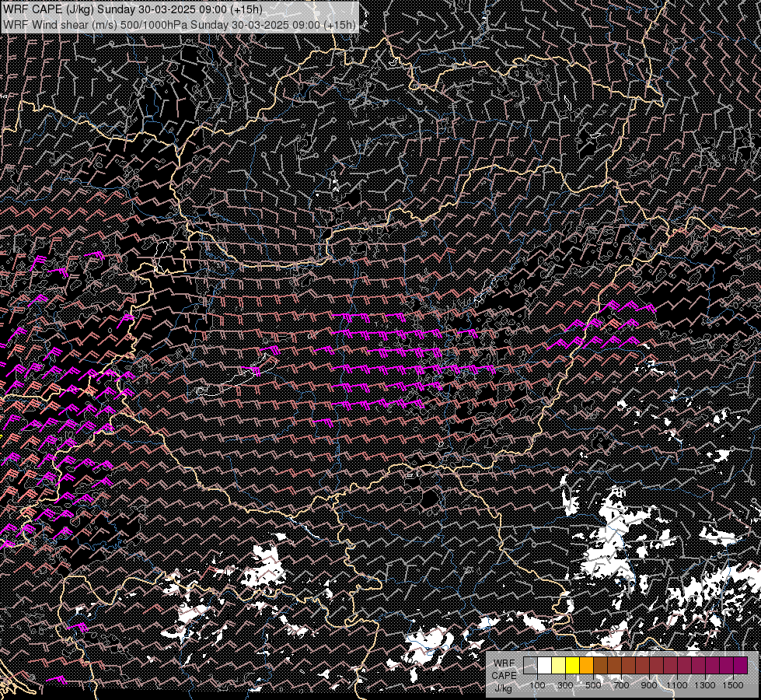Select the white legend color swatch

tap(545, 666)
